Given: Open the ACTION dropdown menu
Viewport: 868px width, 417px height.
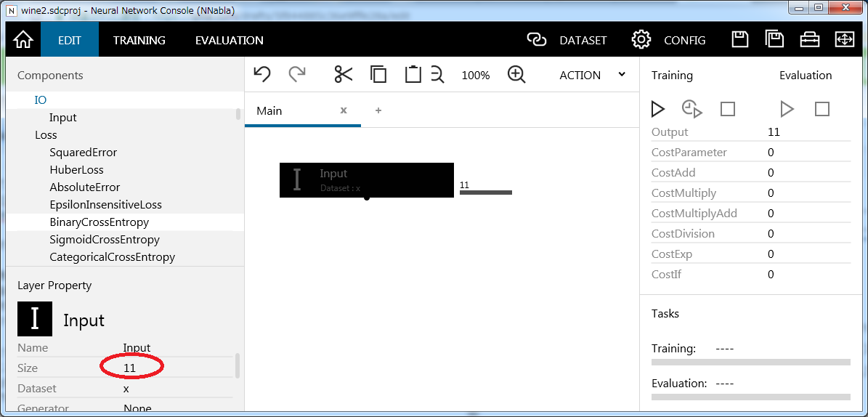Looking at the screenshot, I should [592, 75].
